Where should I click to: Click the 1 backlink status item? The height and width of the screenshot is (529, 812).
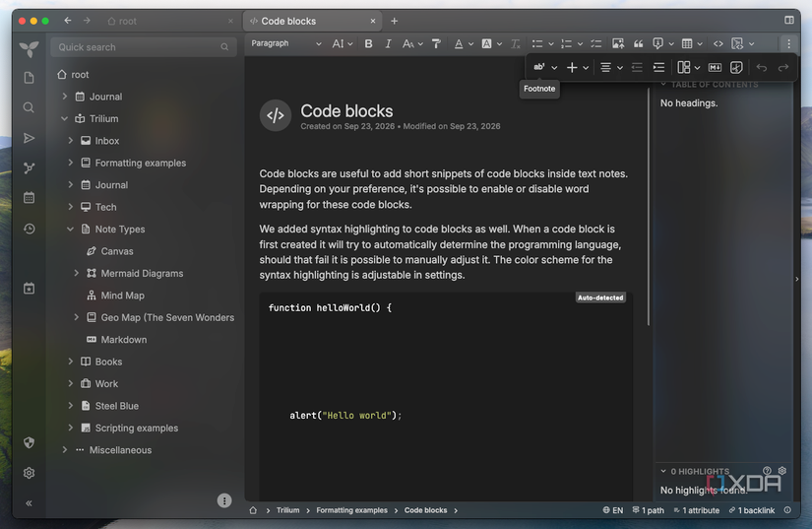752,510
